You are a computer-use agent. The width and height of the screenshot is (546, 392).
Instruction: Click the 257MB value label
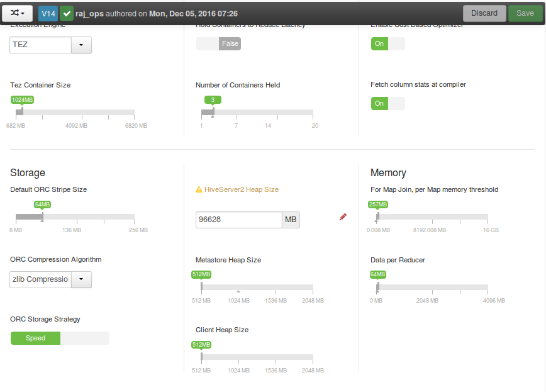pos(378,204)
